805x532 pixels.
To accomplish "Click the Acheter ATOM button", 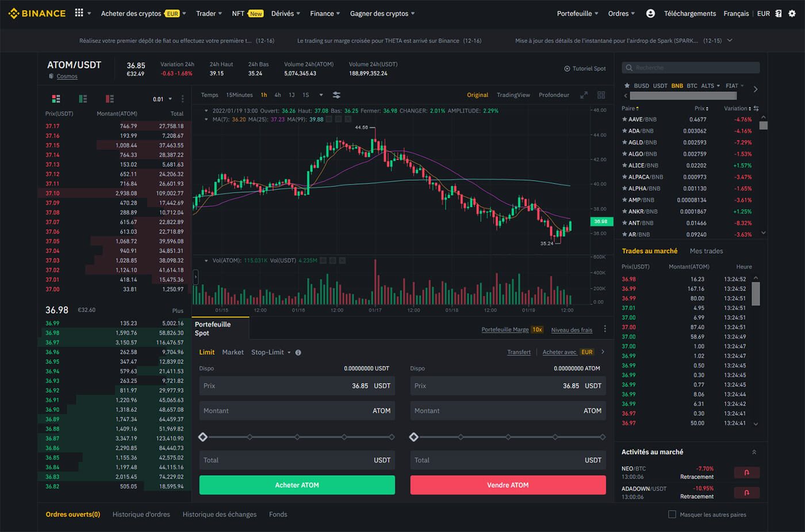I will pyautogui.click(x=297, y=485).
